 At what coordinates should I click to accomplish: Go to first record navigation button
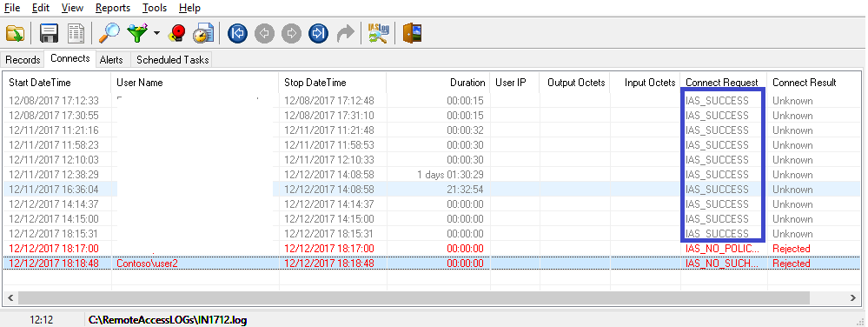[237, 33]
